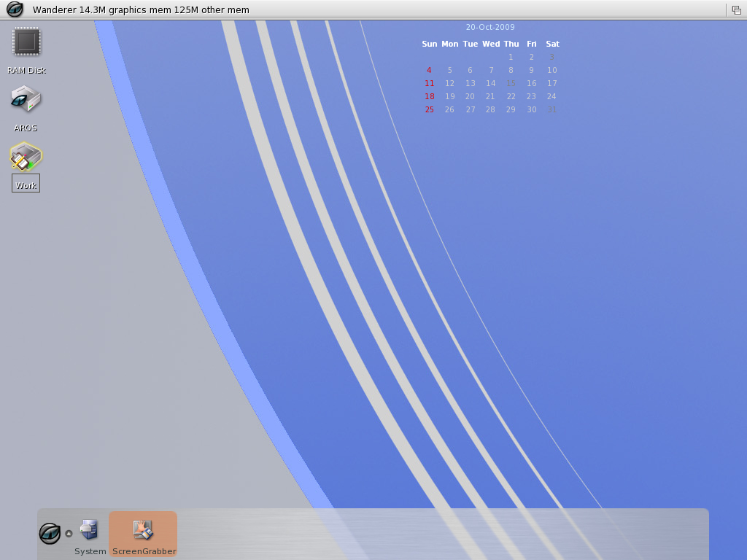
Task: Click date 20 in the desktop calendar
Action: point(470,97)
